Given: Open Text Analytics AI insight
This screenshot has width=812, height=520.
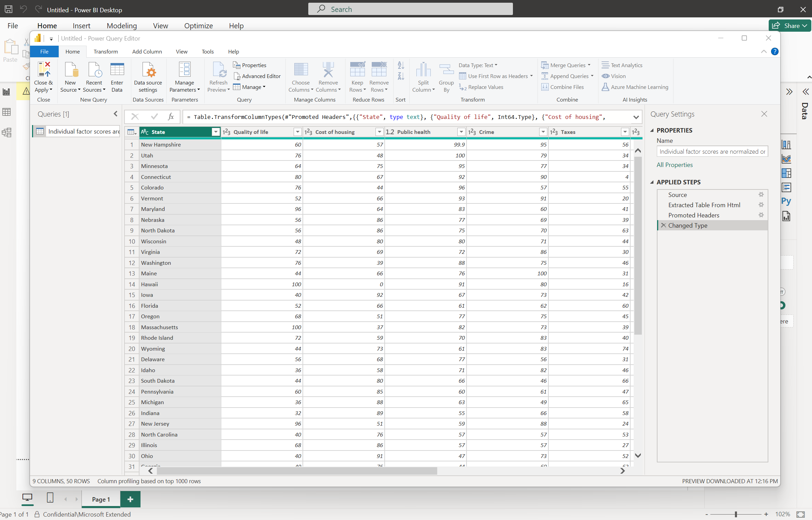Looking at the screenshot, I should click(x=622, y=65).
